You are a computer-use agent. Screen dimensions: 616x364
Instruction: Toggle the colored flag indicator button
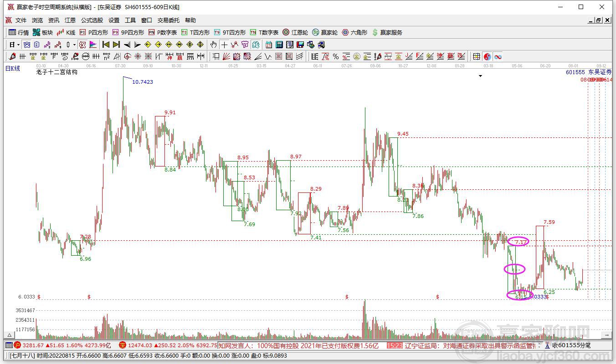pyautogui.click(x=93, y=45)
